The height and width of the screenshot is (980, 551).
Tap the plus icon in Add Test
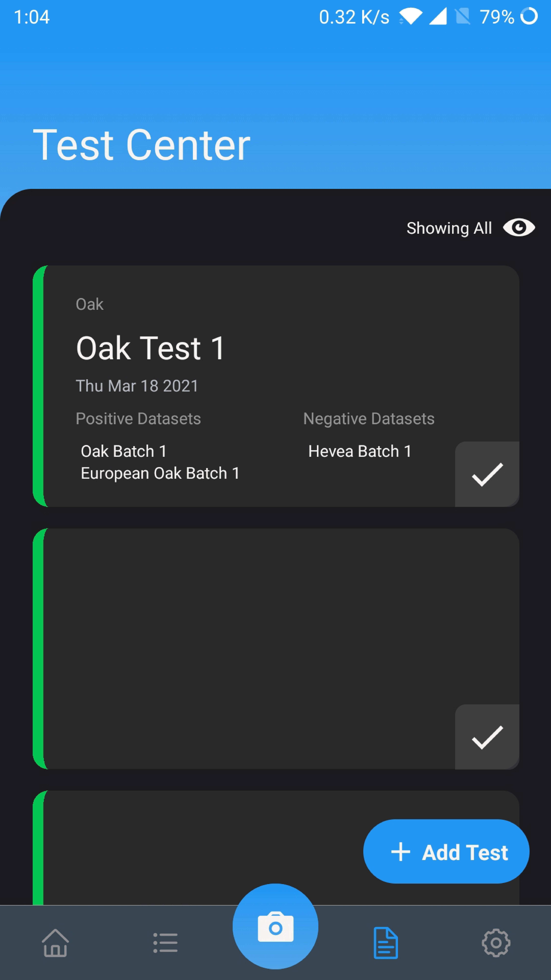coord(400,852)
